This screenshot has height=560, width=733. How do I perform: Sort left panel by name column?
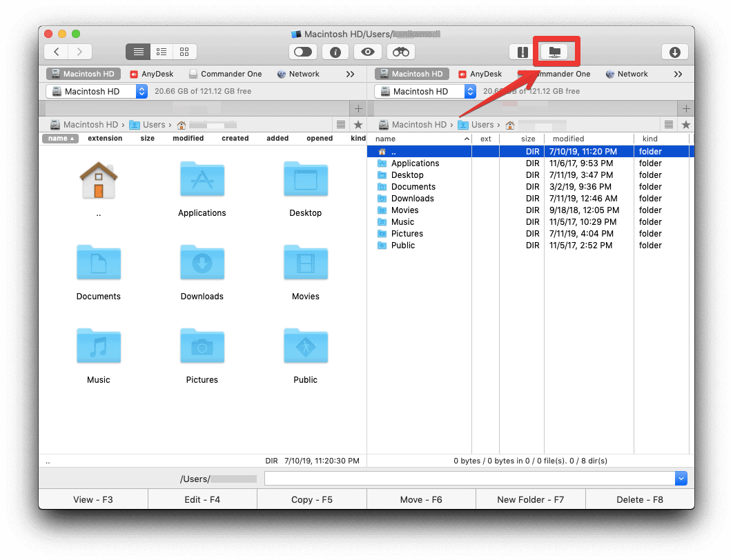(60, 138)
